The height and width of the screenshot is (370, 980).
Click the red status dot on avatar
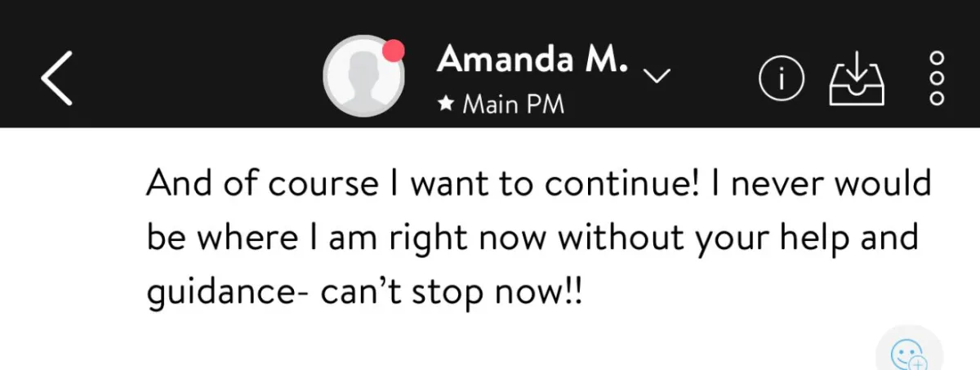[x=394, y=50]
